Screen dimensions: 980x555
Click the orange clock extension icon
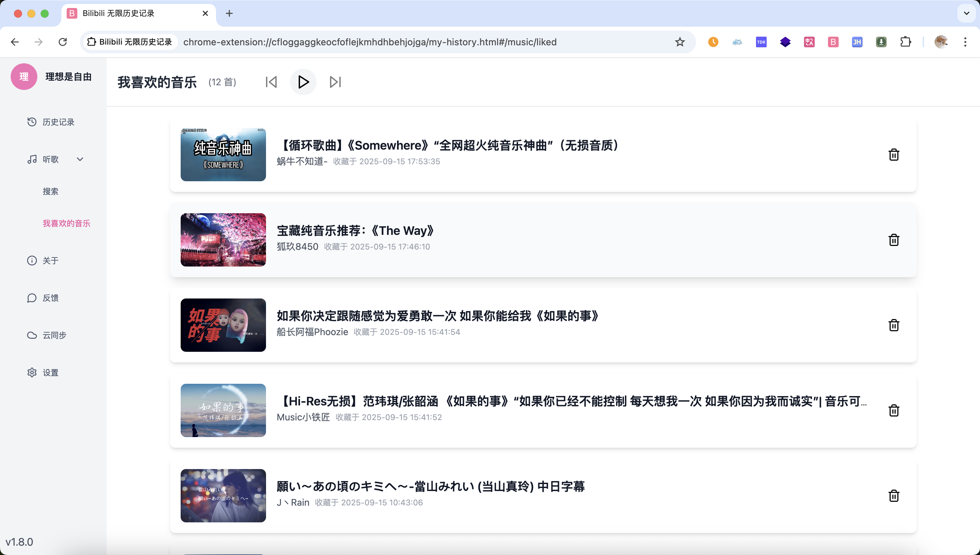[x=713, y=42]
